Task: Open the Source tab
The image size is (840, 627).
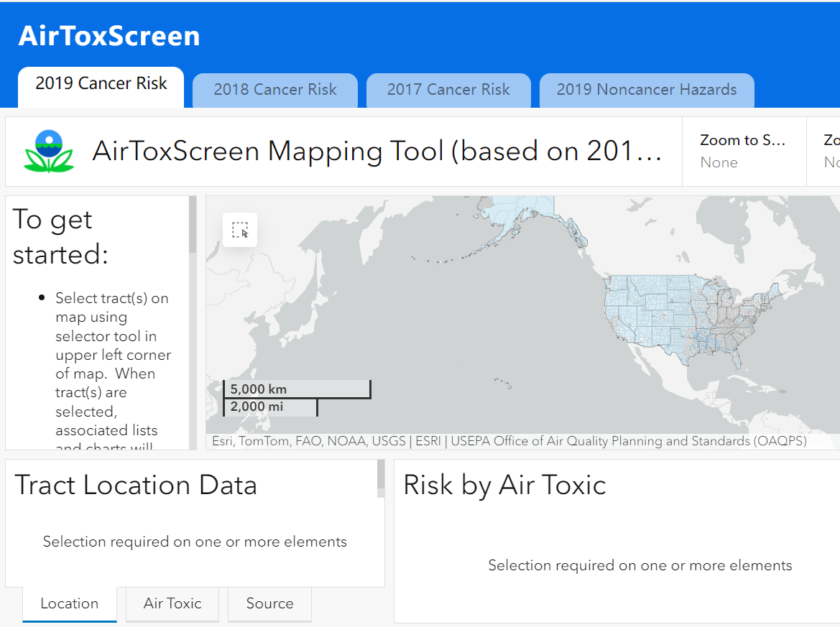Action: coord(269,604)
